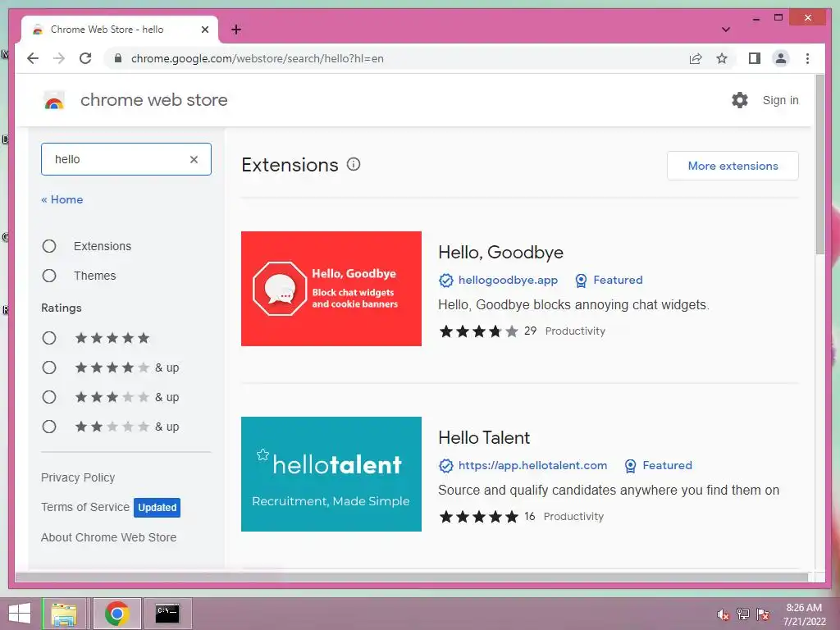The image size is (840, 630).
Task: Expand the tab search chevron
Action: click(725, 30)
